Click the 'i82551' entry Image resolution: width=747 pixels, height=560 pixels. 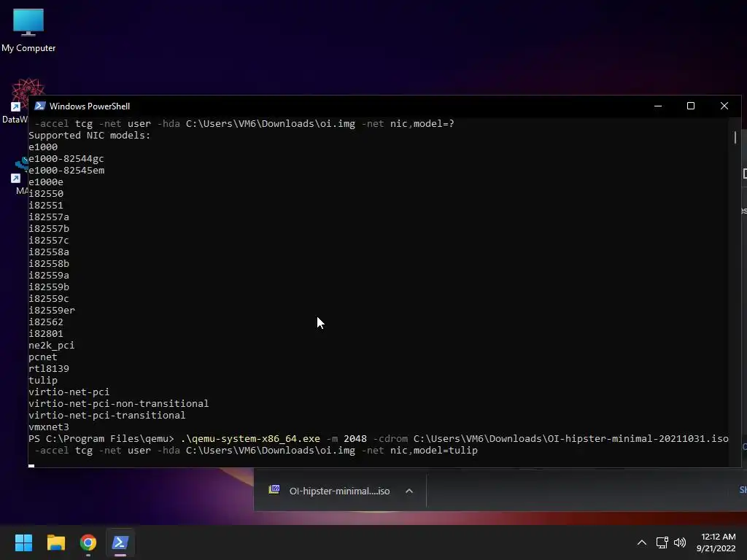point(46,205)
